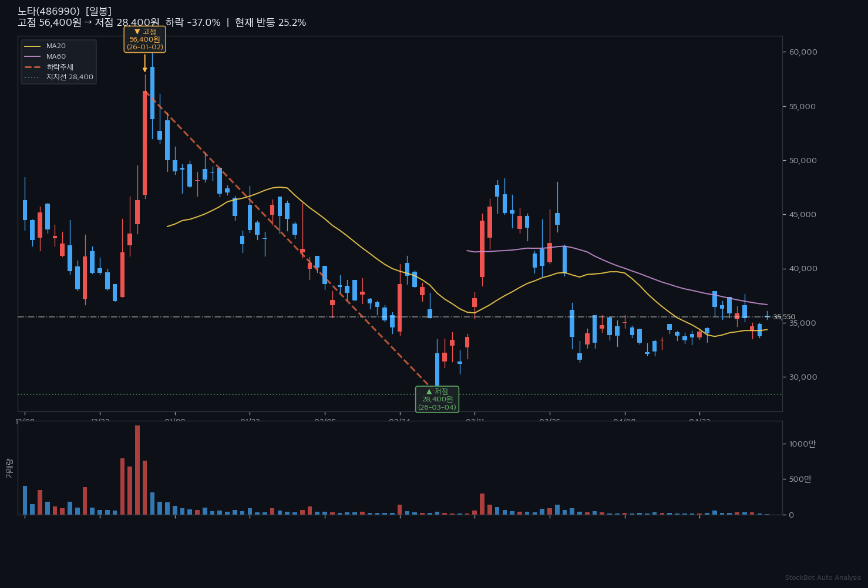Click the MA20 legend label

[x=56, y=46]
